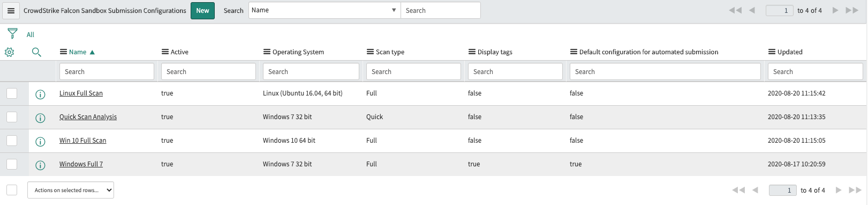This screenshot has width=868, height=205.
Task: Select the All filter breadcrumb
Action: (x=31, y=34)
